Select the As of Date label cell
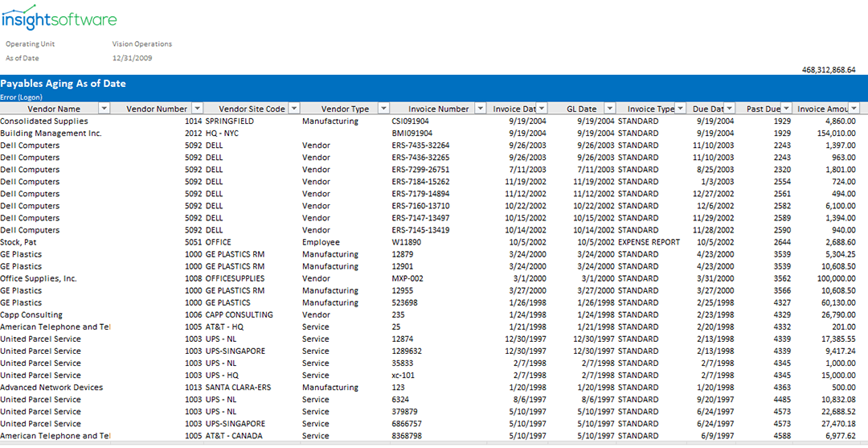 23,58
